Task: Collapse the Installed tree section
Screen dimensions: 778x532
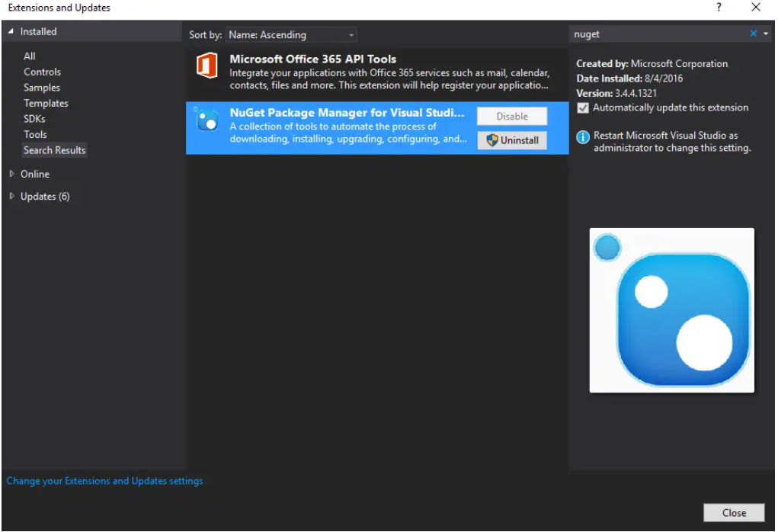Action: pos(11,31)
